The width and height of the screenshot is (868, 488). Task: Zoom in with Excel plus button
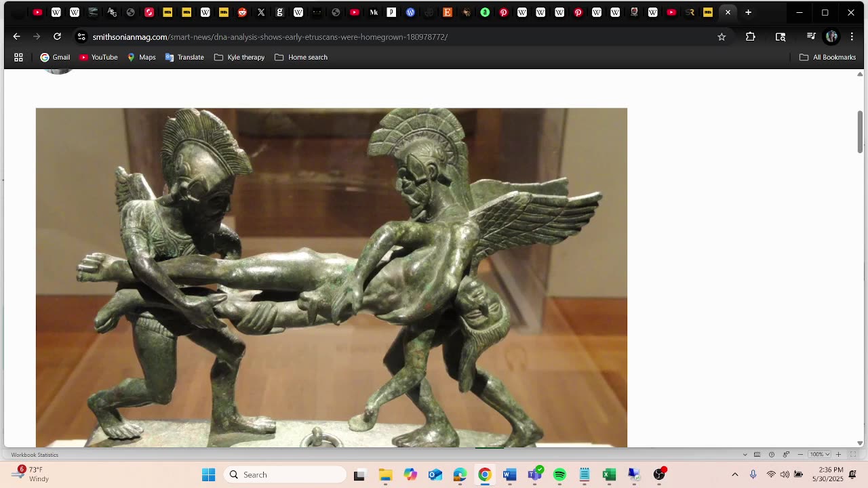point(838,454)
